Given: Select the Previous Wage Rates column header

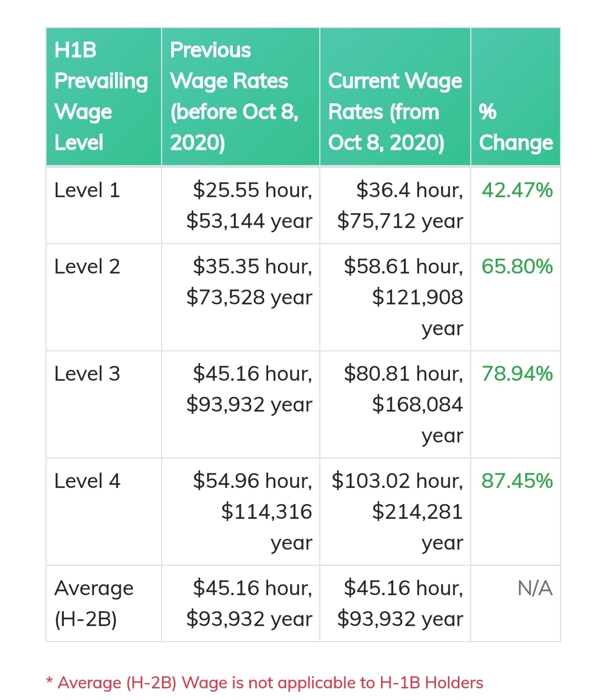Looking at the screenshot, I should pos(235,96).
